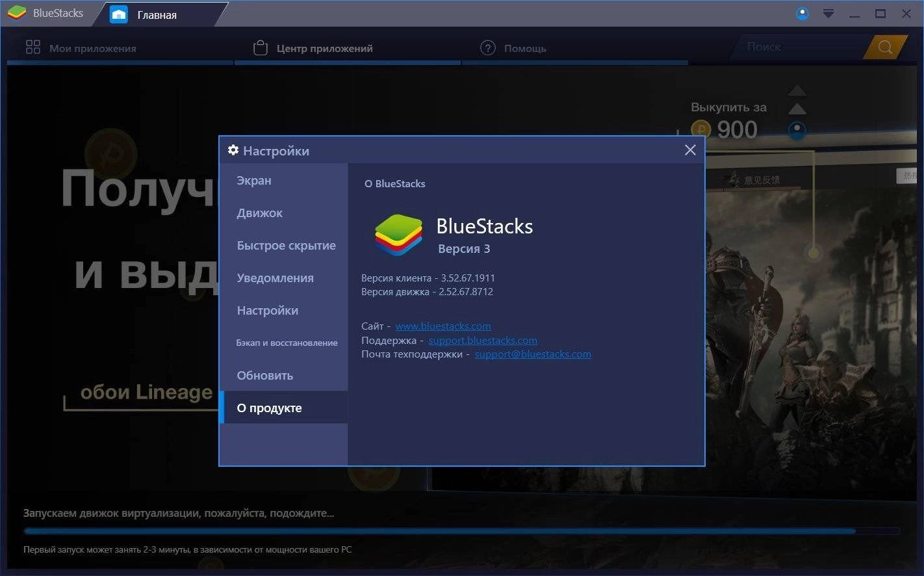924x576 pixels.
Task: Click the Центр приложений bag icon
Action: coord(261,47)
